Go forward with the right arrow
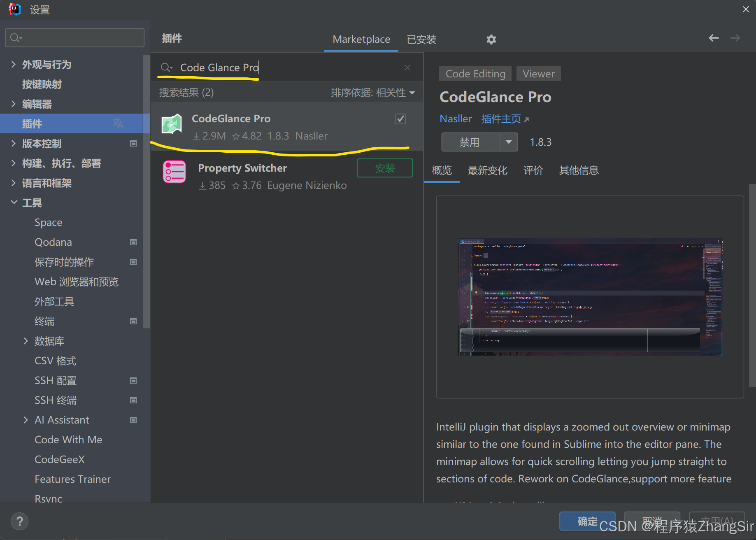This screenshot has height=540, width=756. pos(735,38)
